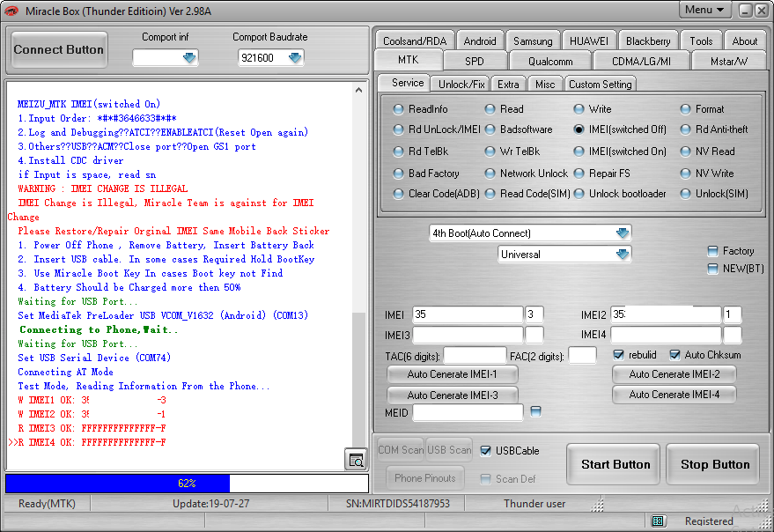This screenshot has width=774, height=532.
Task: Choose the Network Unlock option
Action: tap(490, 174)
